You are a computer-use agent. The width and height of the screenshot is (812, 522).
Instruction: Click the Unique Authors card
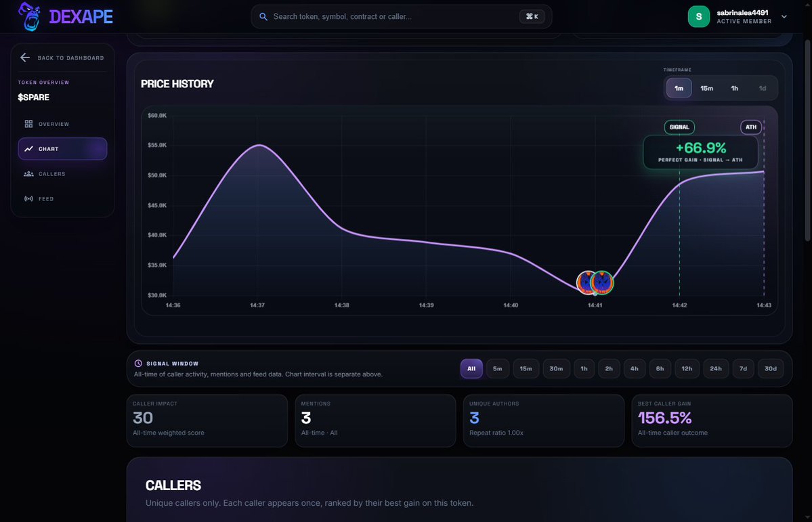coord(544,420)
